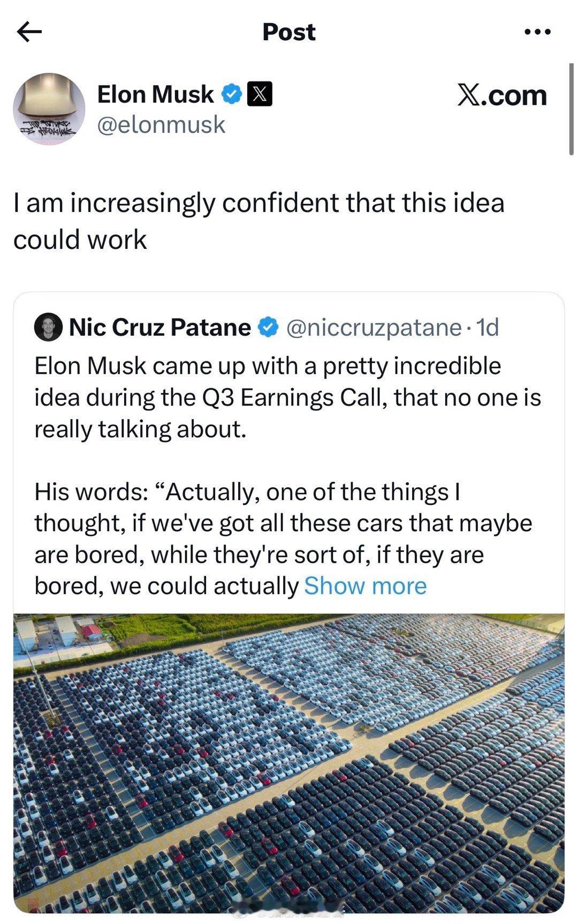Open the aerial car lot photo
The height and width of the screenshot is (924, 578).
coord(289,763)
